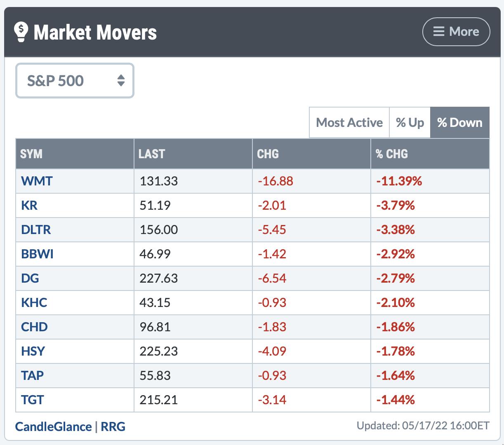The height and width of the screenshot is (445, 504).
Task: Open the RRG link
Action: pyautogui.click(x=113, y=426)
